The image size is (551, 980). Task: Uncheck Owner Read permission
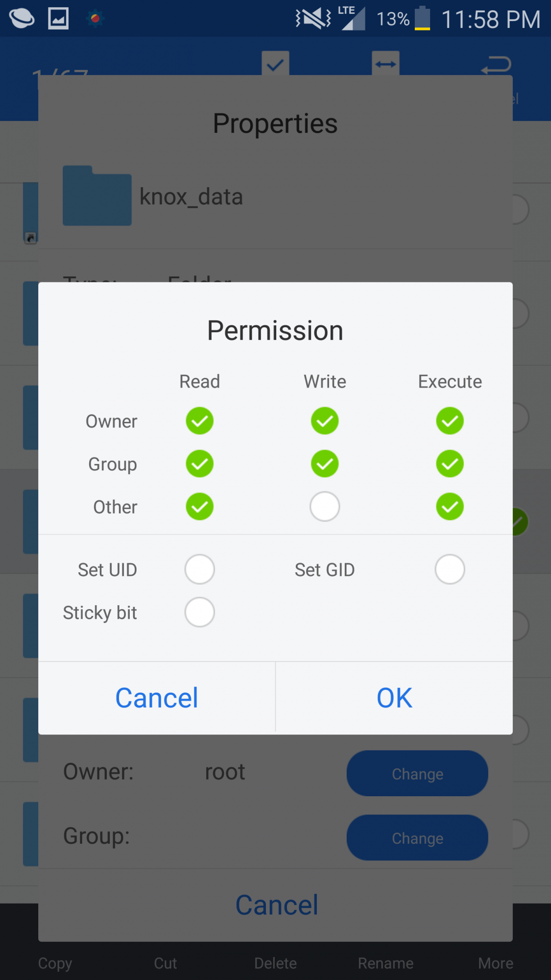tap(199, 421)
